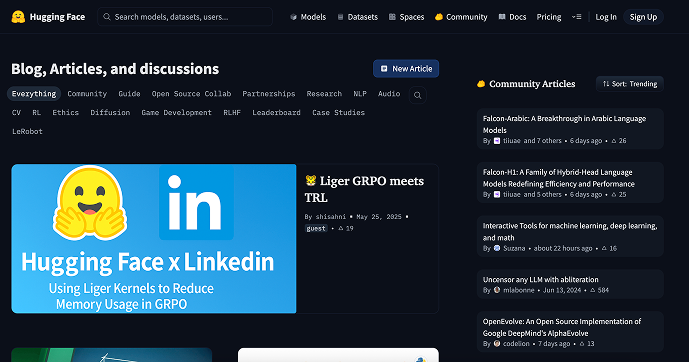Click the Community navigation text link
Image resolution: width=689 pixels, height=362 pixels.
(467, 17)
